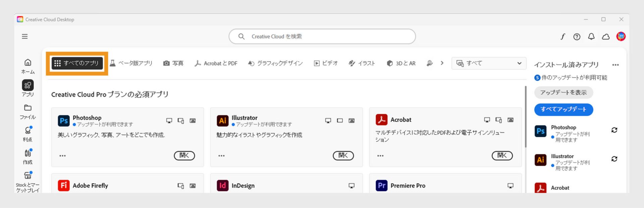Select アプリ in the sidebar

[x=28, y=88]
